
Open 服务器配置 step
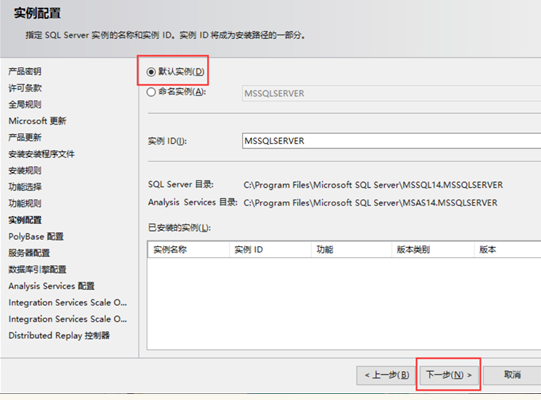29,253
